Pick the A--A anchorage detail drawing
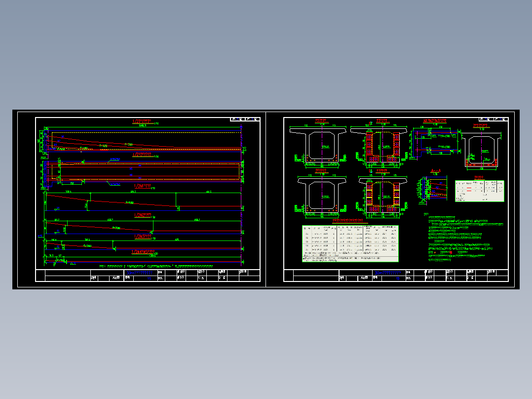 pyautogui.click(x=432, y=190)
